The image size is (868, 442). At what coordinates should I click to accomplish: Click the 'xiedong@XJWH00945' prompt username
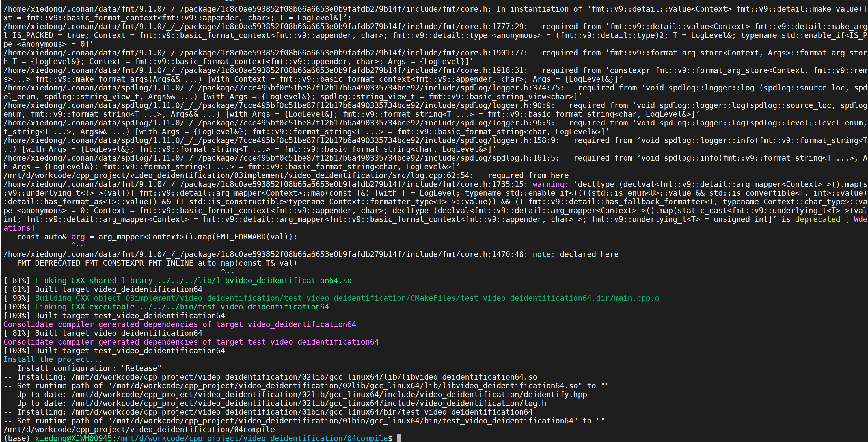point(74,438)
